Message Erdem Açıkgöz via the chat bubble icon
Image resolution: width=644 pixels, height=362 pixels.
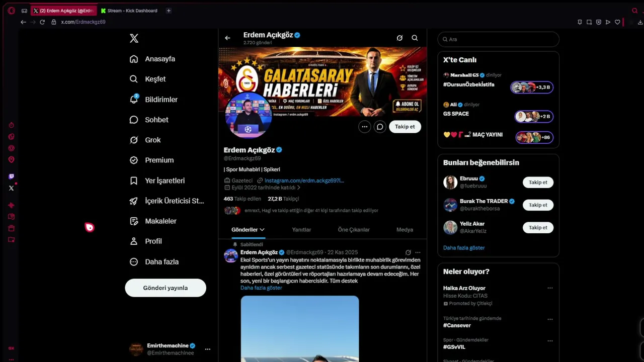tap(380, 127)
